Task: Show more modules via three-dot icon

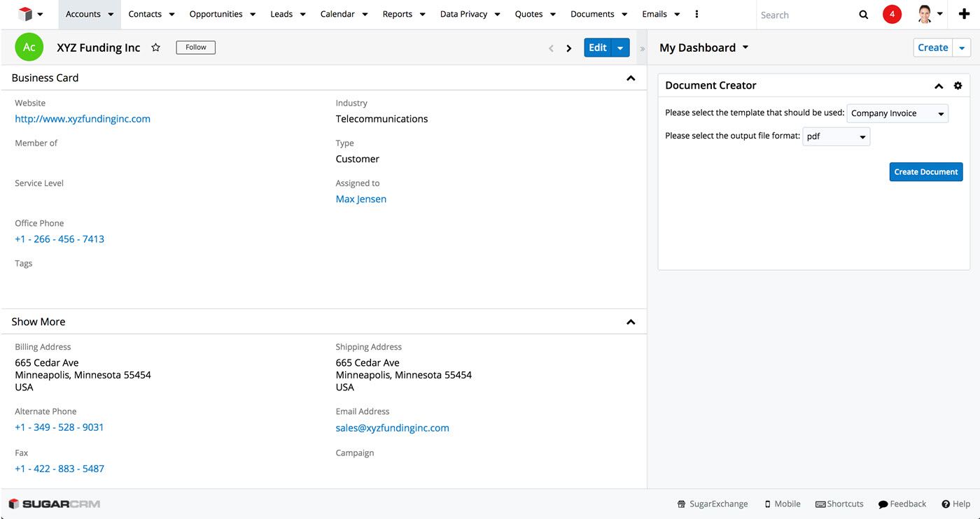Action: [x=696, y=15]
